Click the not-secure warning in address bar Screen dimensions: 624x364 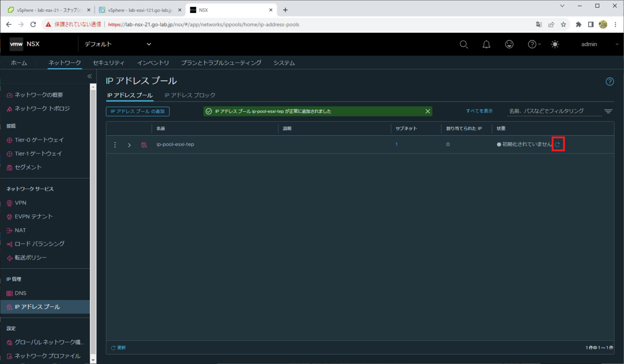tap(74, 24)
